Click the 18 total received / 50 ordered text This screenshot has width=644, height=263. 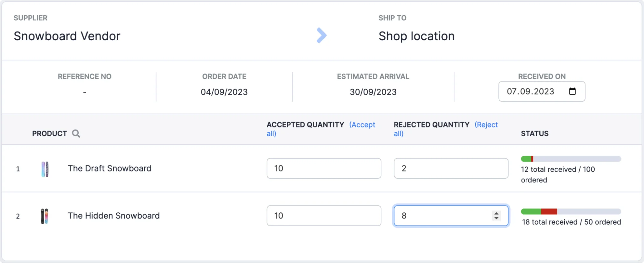(x=572, y=222)
